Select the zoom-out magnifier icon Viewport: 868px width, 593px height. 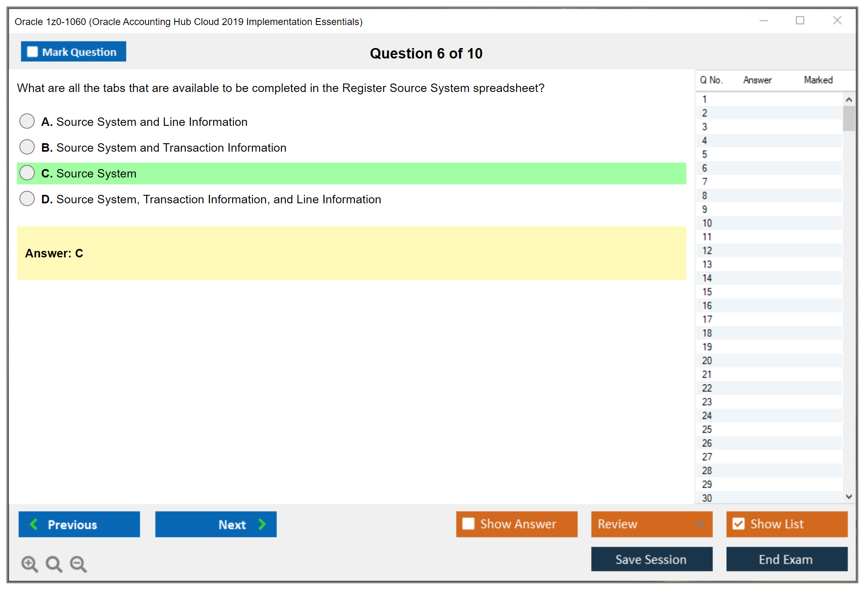coord(78,564)
